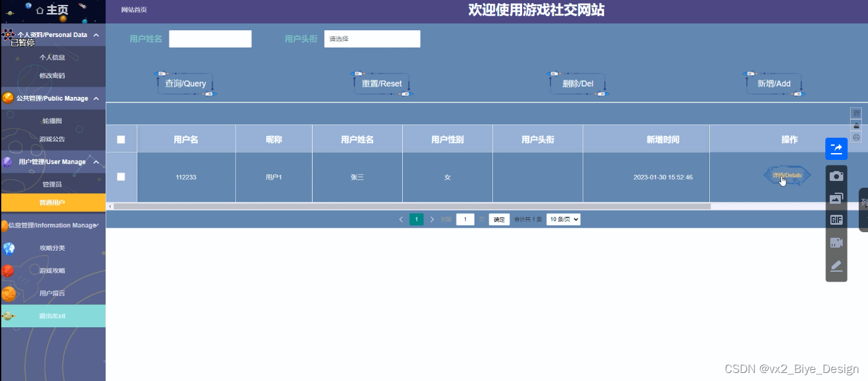The width and height of the screenshot is (868, 381).
Task: Click the home icon next to 主页
Action: [x=40, y=10]
